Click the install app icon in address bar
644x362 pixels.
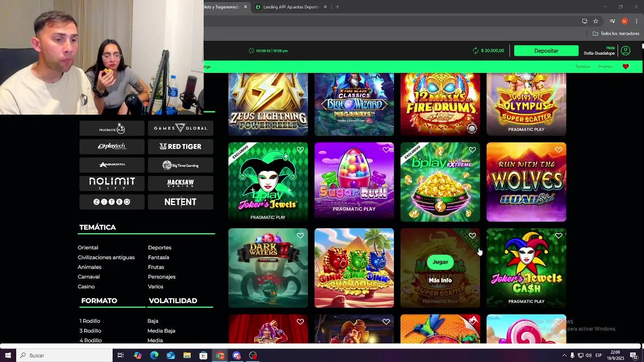585,21
